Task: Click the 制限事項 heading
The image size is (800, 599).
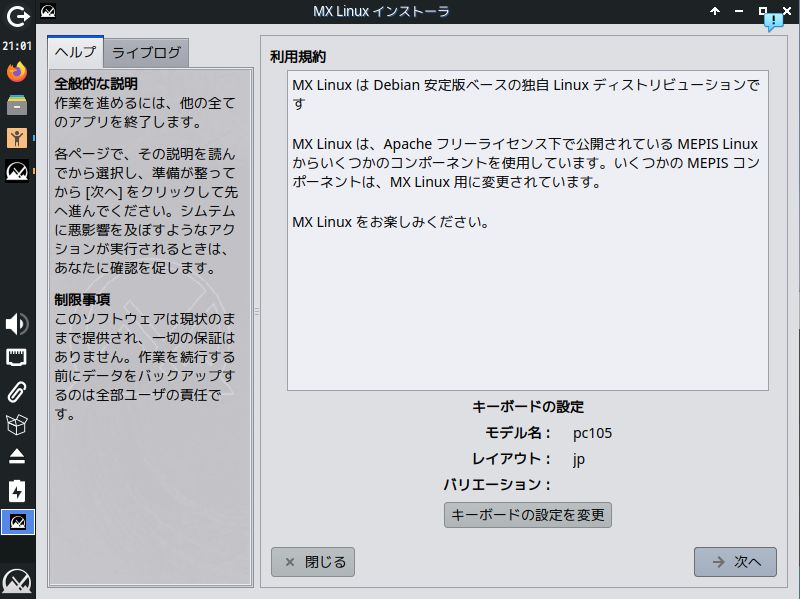Action: [82, 300]
